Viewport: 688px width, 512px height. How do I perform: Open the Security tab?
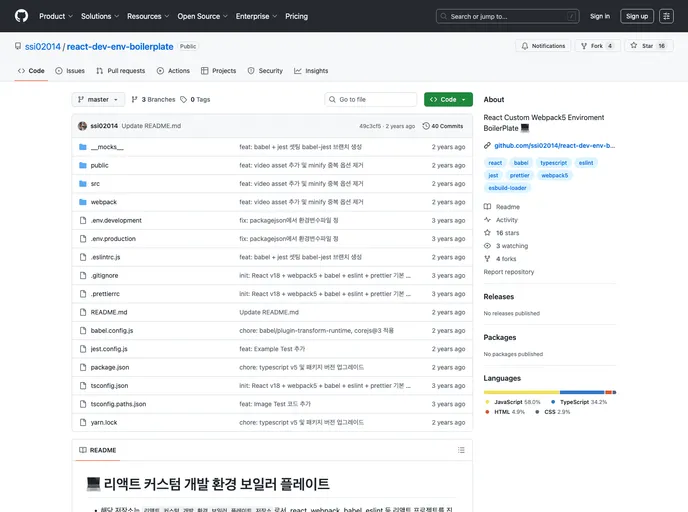(x=265, y=71)
